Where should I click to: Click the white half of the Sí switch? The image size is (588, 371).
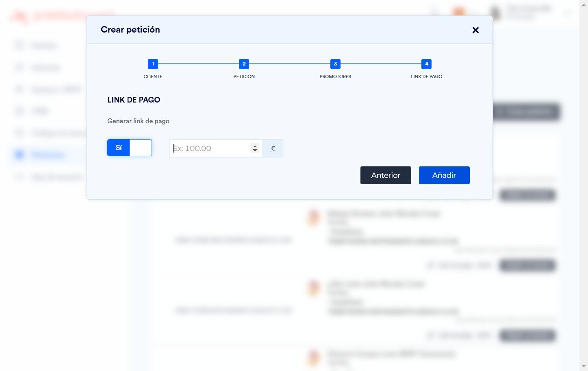tap(141, 148)
